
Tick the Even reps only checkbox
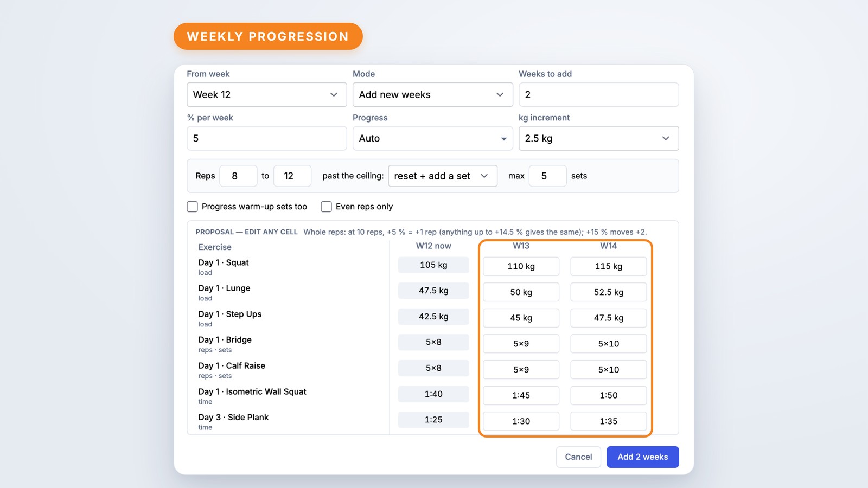326,207
